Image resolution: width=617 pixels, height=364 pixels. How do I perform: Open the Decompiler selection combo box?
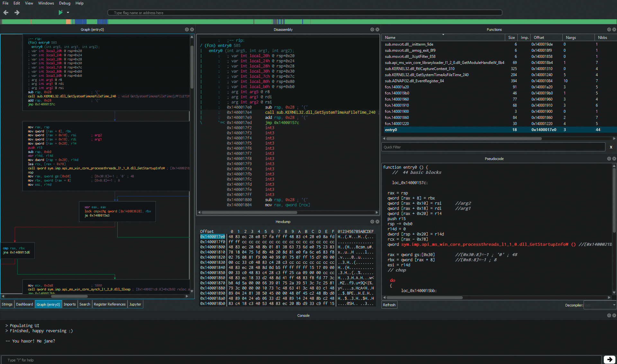click(x=600, y=305)
